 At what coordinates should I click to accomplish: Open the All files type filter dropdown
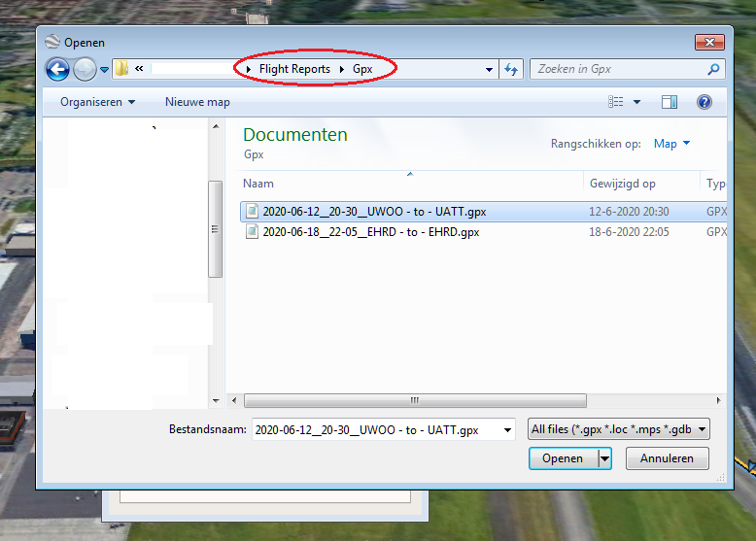(619, 429)
